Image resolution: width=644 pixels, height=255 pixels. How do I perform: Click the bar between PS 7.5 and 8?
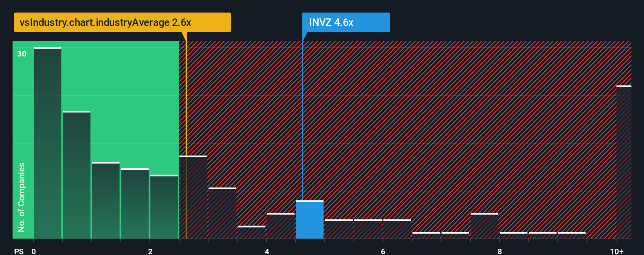(x=485, y=226)
